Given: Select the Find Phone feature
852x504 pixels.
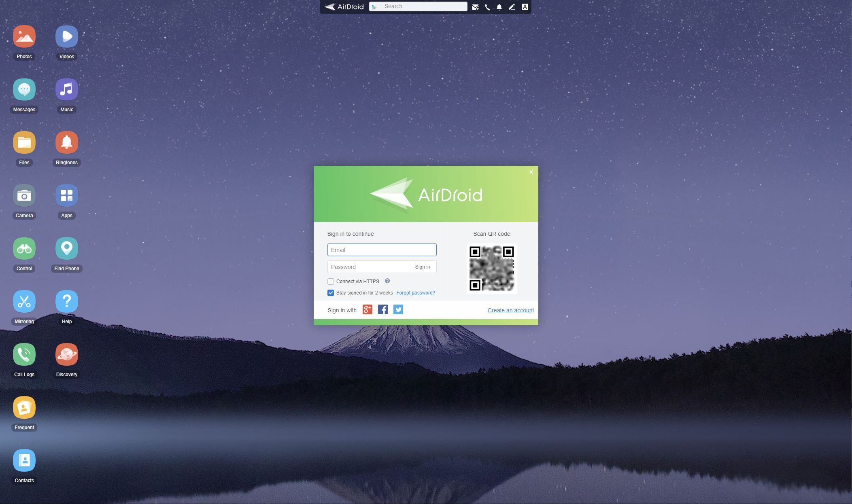Looking at the screenshot, I should pyautogui.click(x=66, y=248).
